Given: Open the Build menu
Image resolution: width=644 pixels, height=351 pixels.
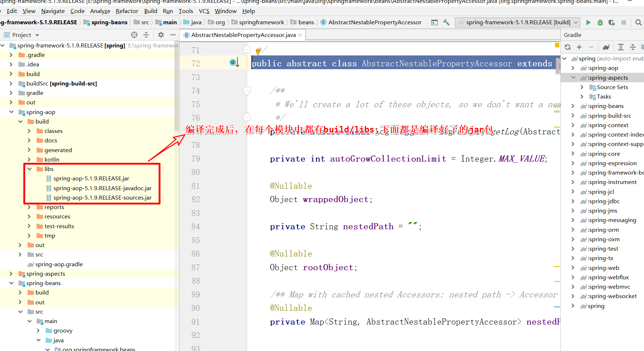Looking at the screenshot, I should (151, 11).
